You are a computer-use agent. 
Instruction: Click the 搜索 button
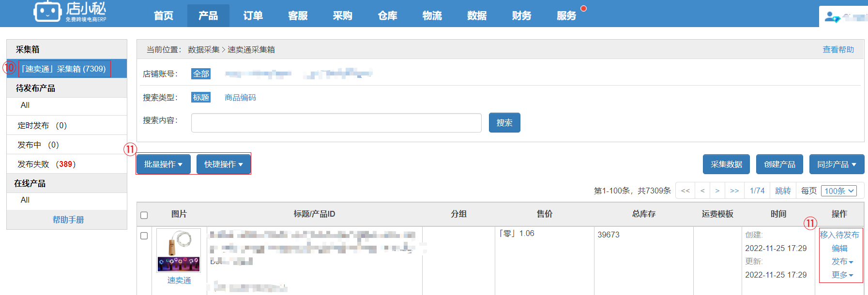[x=504, y=122]
